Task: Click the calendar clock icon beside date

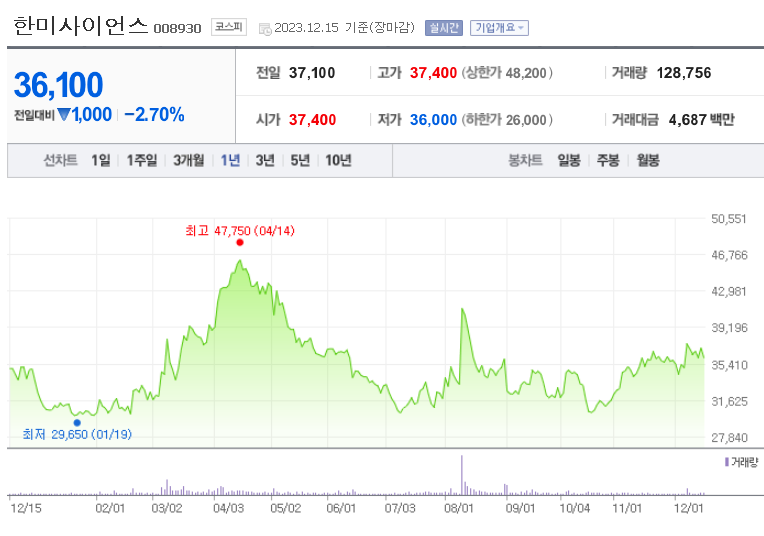Action: click(265, 29)
